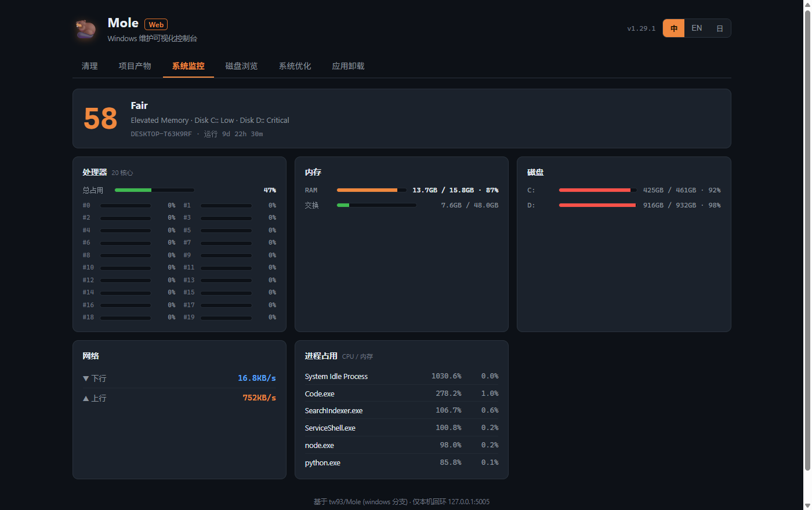Click python.exe memory value 0.1%

click(490, 462)
